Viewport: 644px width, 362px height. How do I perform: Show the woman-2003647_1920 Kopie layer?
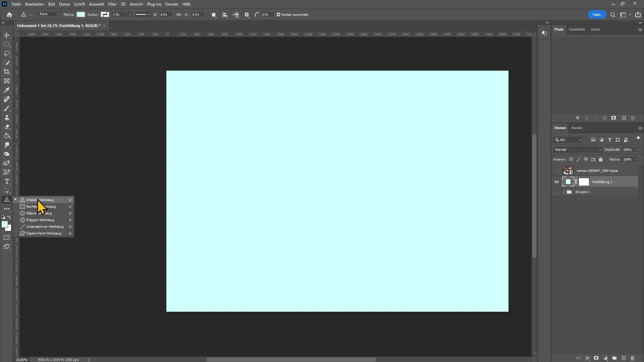click(x=557, y=171)
